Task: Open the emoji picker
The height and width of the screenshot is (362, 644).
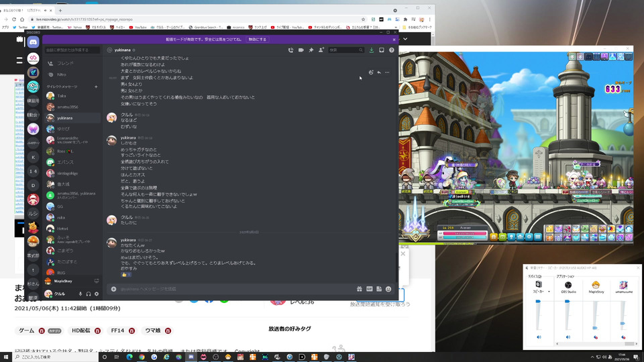Action: (388, 289)
